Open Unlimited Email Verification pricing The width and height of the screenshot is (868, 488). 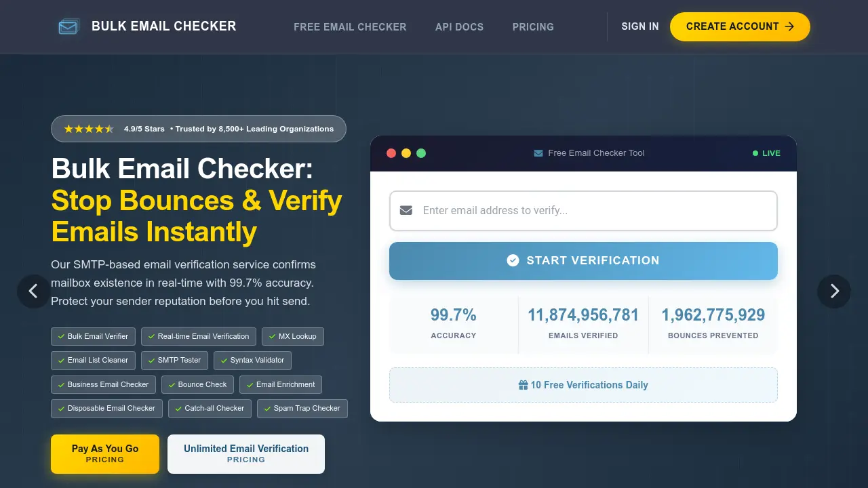(x=246, y=454)
